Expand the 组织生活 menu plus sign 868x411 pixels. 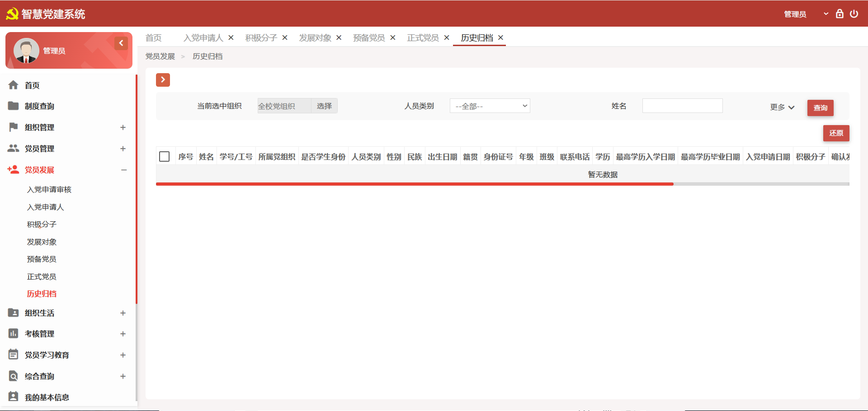[123, 313]
